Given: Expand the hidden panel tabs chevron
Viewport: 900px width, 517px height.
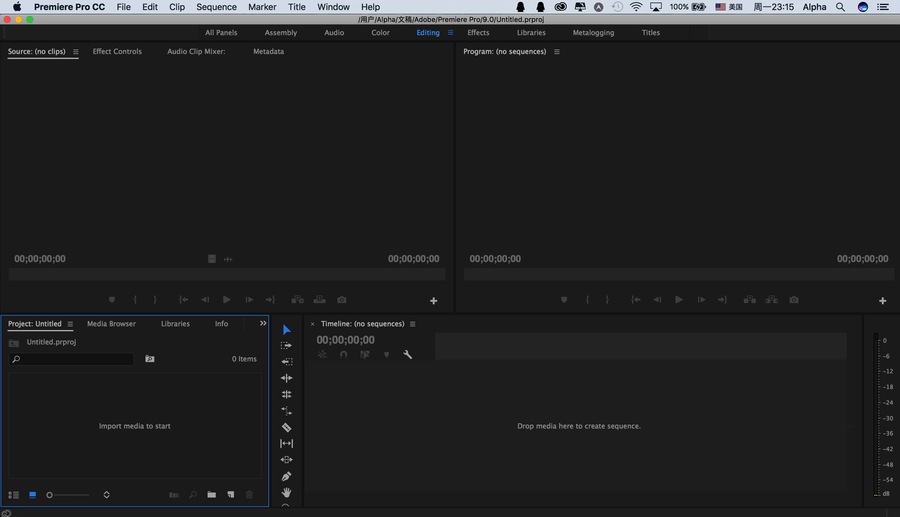Looking at the screenshot, I should [263, 323].
